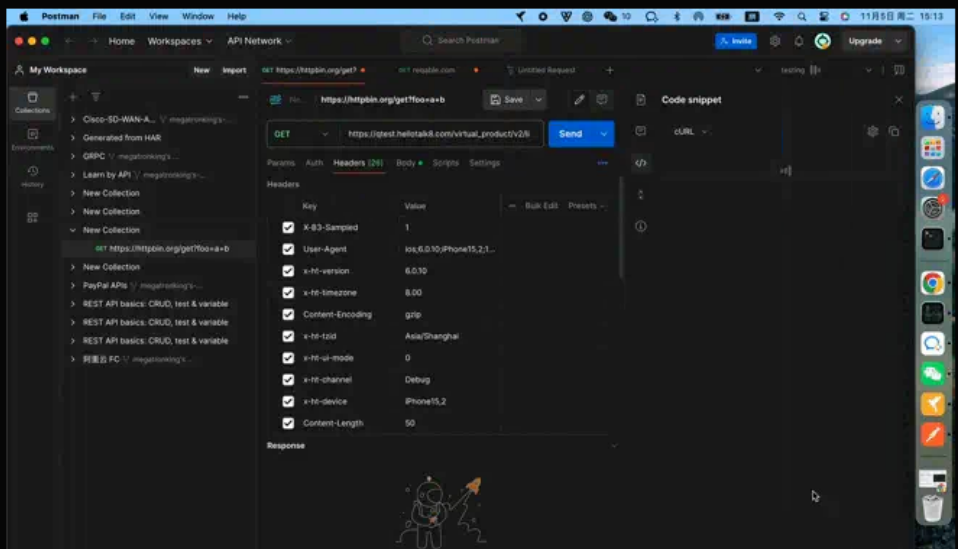Add a new request tab

pyautogui.click(x=609, y=70)
